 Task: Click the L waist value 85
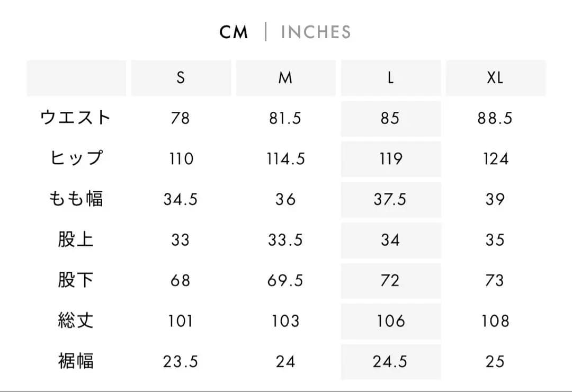(390, 118)
